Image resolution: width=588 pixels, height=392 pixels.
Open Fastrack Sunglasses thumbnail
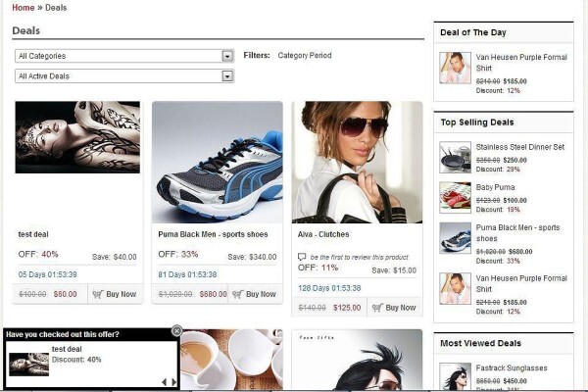tap(456, 376)
